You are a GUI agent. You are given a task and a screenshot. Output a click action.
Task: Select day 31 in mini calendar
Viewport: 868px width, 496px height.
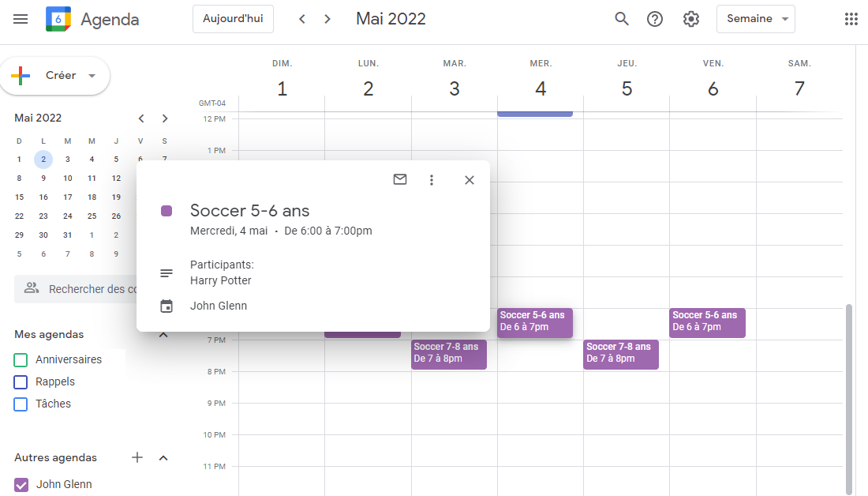tap(68, 235)
